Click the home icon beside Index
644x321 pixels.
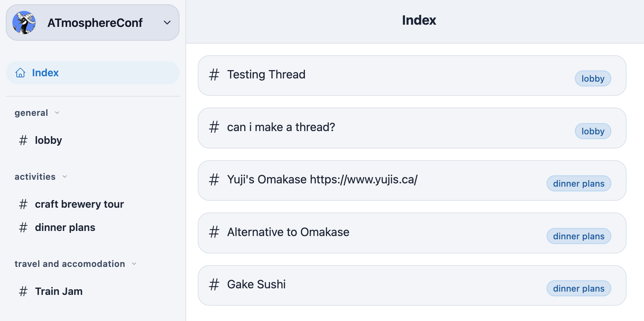(x=20, y=73)
